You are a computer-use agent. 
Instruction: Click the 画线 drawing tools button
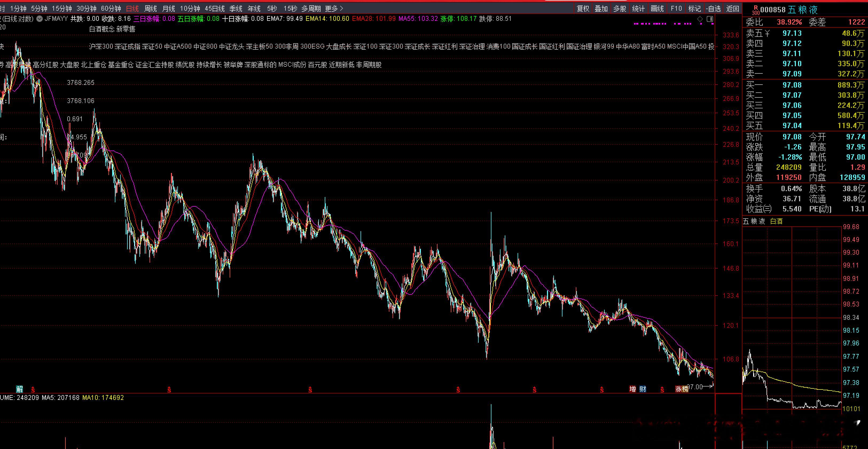[657, 9]
